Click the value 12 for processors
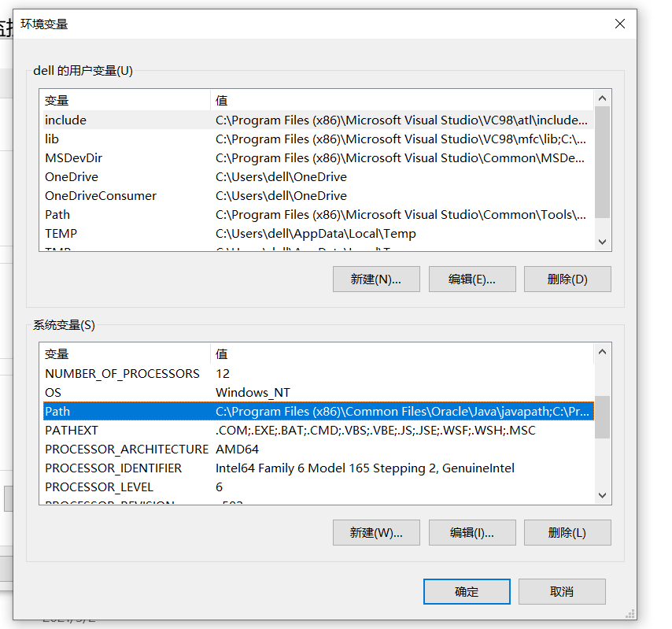Image resolution: width=672 pixels, height=629 pixels. tap(223, 373)
